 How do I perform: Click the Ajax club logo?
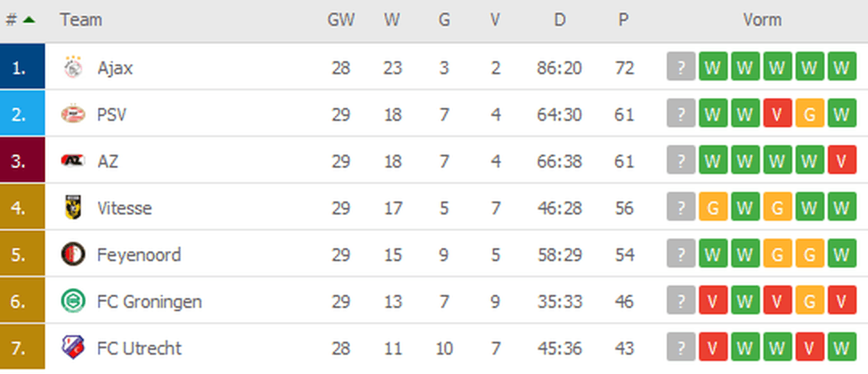[x=73, y=67]
